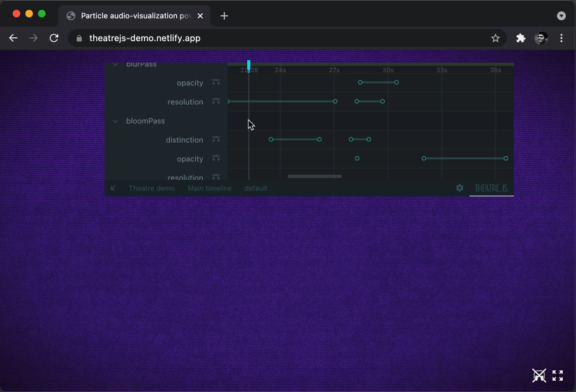Click the timeline horizontal scrollbar thumb
This screenshot has width=576, height=392.
point(314,176)
